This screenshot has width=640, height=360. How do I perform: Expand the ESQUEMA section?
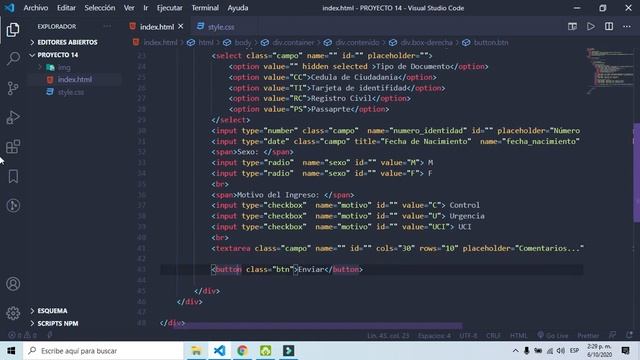point(49,311)
